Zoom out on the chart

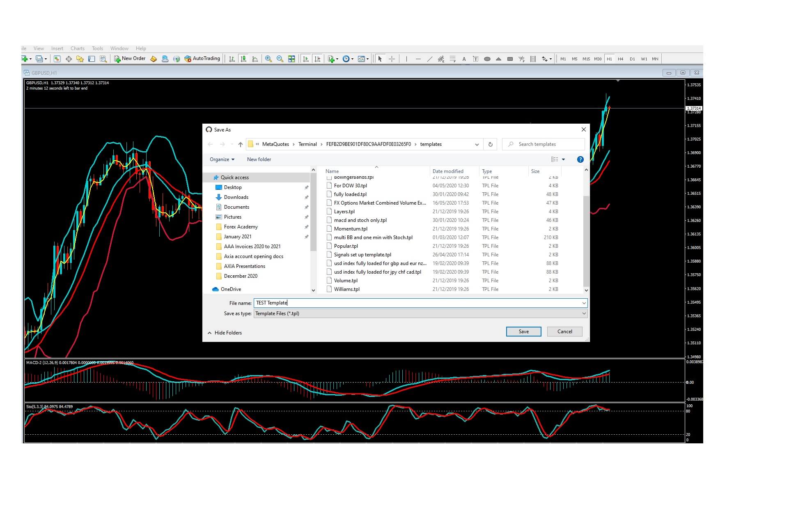point(280,59)
